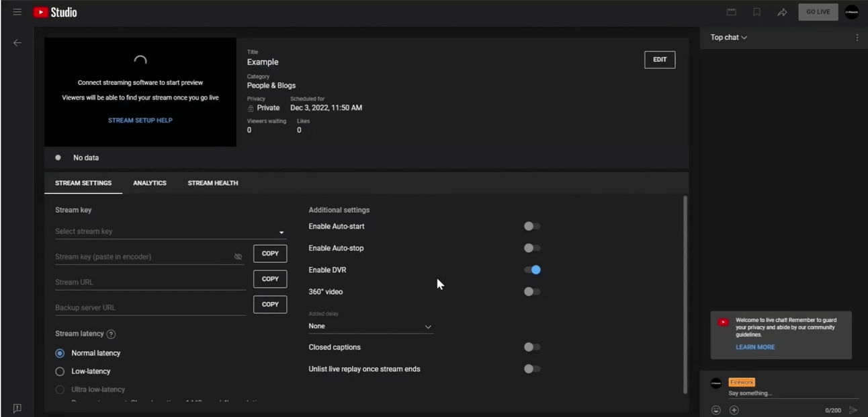Click the YouTube Studio logo

[x=55, y=12]
